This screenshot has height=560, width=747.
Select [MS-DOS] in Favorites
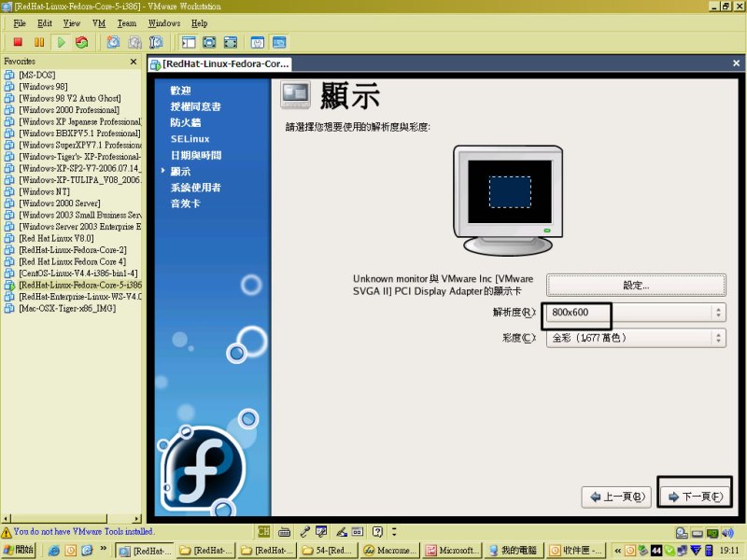click(x=37, y=75)
